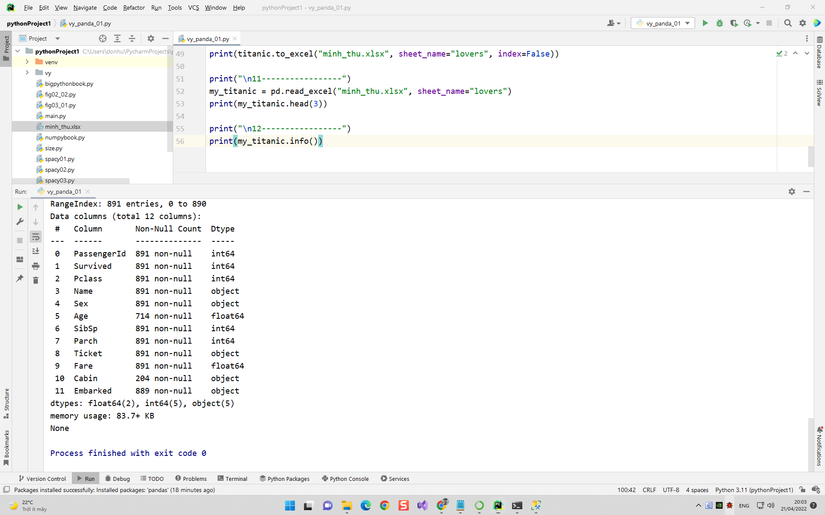The image size is (825, 515).
Task: Run with coverage icon in top toolbar
Action: (734, 23)
